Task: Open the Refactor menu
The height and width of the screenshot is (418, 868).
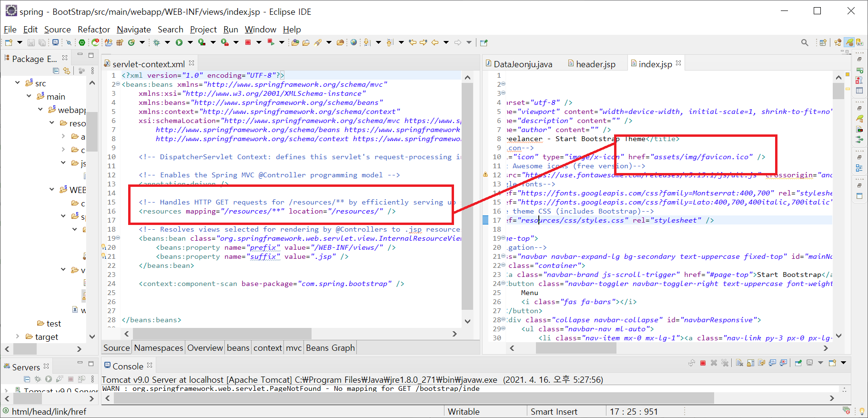Action: [x=94, y=30]
